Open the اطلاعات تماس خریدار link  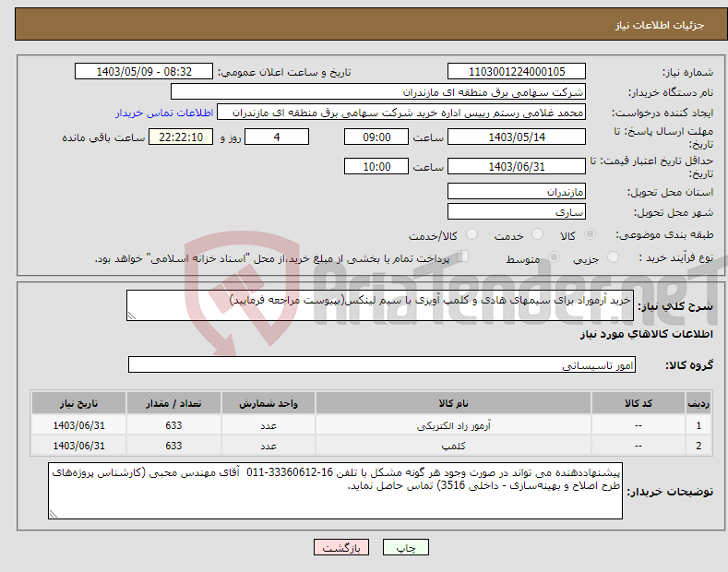[x=164, y=113]
